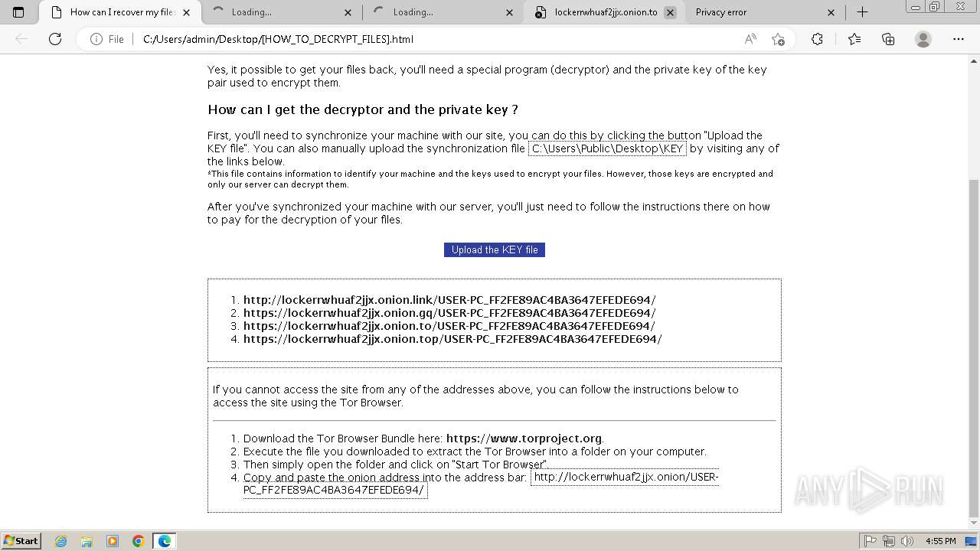Open the lockerrwhuaf2jjx.onion.link URL

click(x=449, y=300)
